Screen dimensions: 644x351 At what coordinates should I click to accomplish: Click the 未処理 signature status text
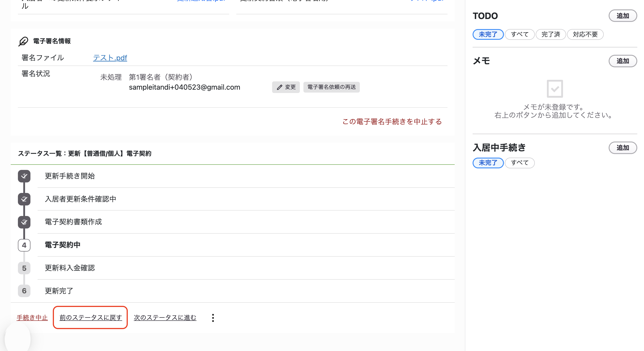(x=111, y=77)
